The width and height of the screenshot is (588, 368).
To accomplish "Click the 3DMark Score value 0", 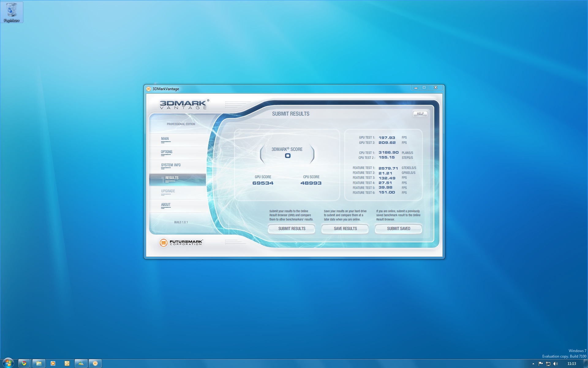I will point(288,156).
